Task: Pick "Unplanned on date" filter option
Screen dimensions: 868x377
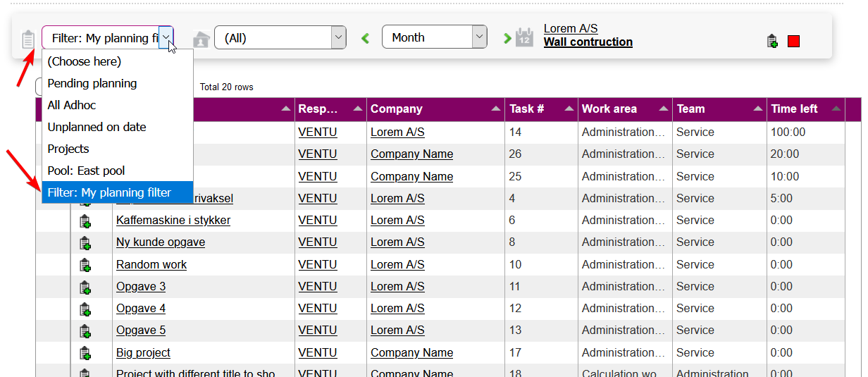Action: click(97, 127)
